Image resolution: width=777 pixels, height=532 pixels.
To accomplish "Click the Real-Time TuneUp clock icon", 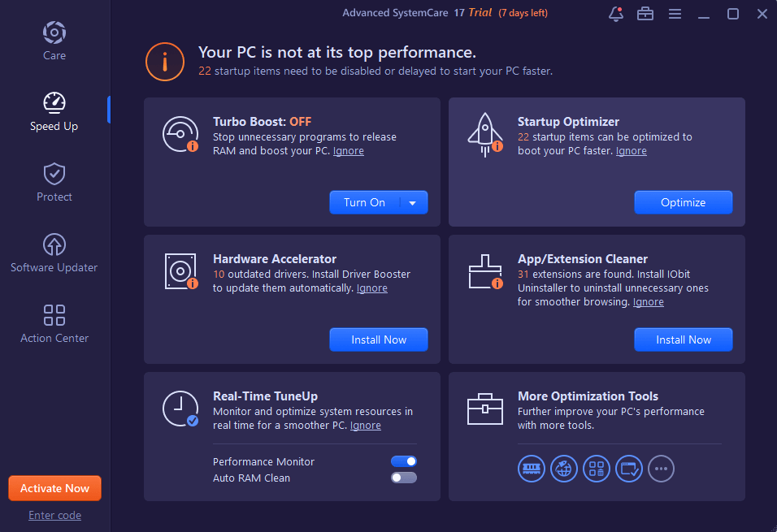I will pos(180,409).
